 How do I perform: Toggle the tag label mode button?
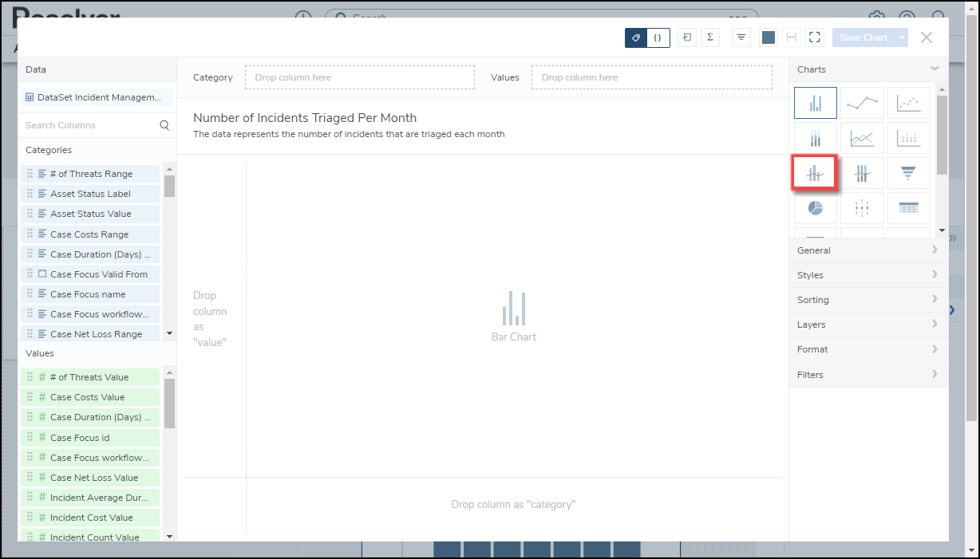[x=636, y=37]
